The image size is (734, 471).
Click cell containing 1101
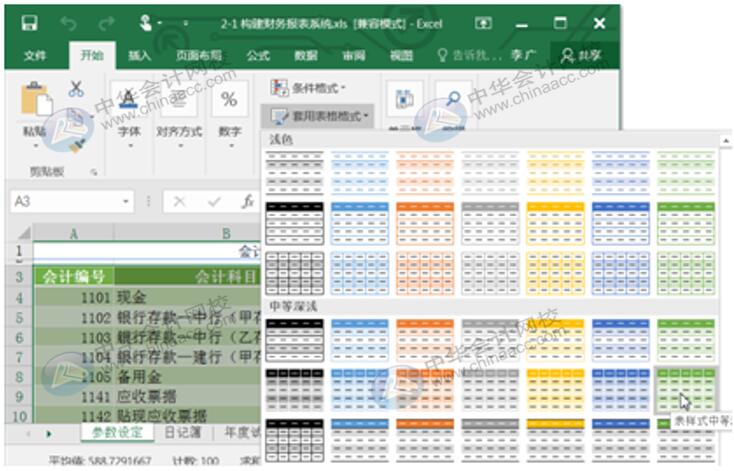point(73,298)
